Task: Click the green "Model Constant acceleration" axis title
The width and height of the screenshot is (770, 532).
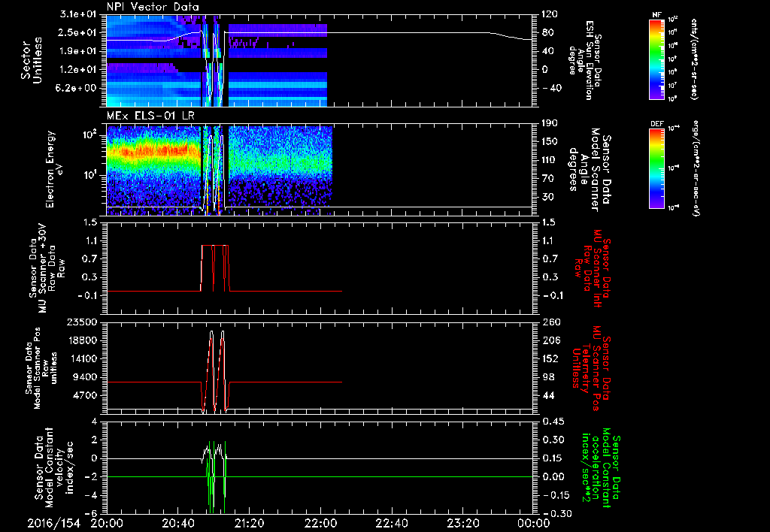Action: tap(601, 467)
